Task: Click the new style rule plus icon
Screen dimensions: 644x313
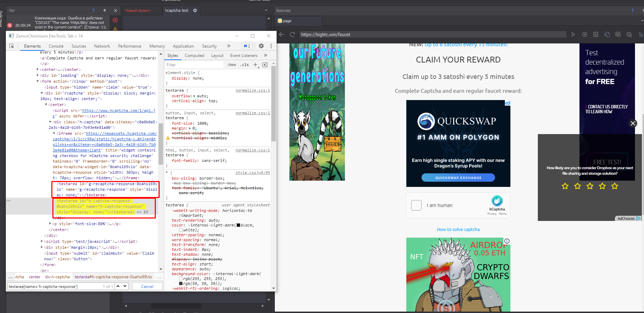Action: (x=255, y=65)
